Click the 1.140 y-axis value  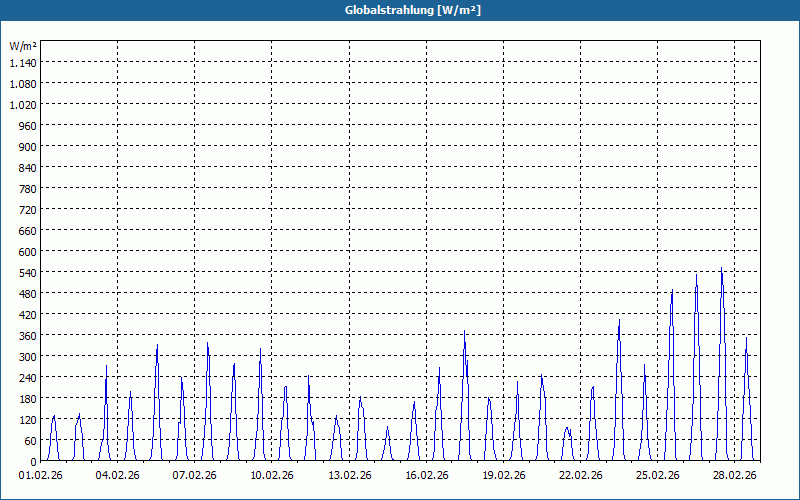23,63
